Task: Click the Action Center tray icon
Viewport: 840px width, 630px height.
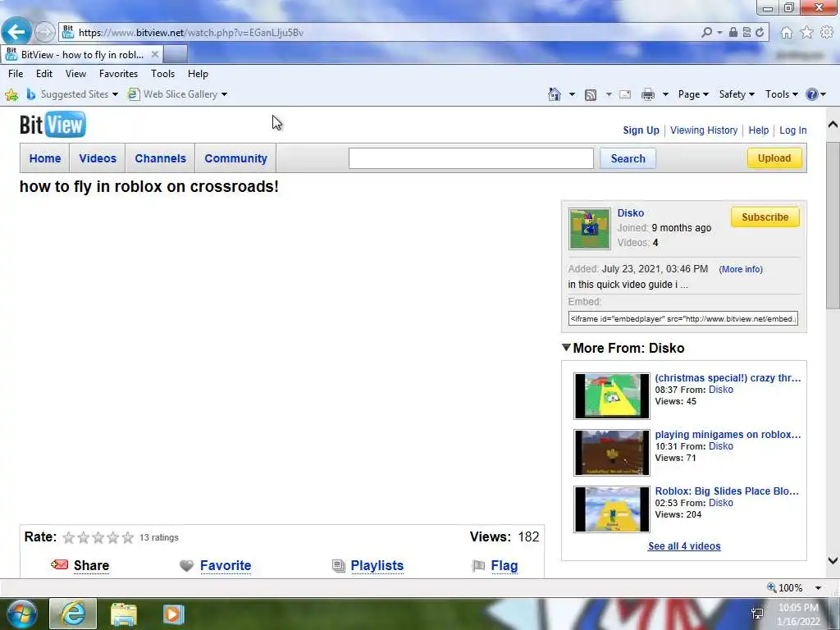Action: pos(757,614)
